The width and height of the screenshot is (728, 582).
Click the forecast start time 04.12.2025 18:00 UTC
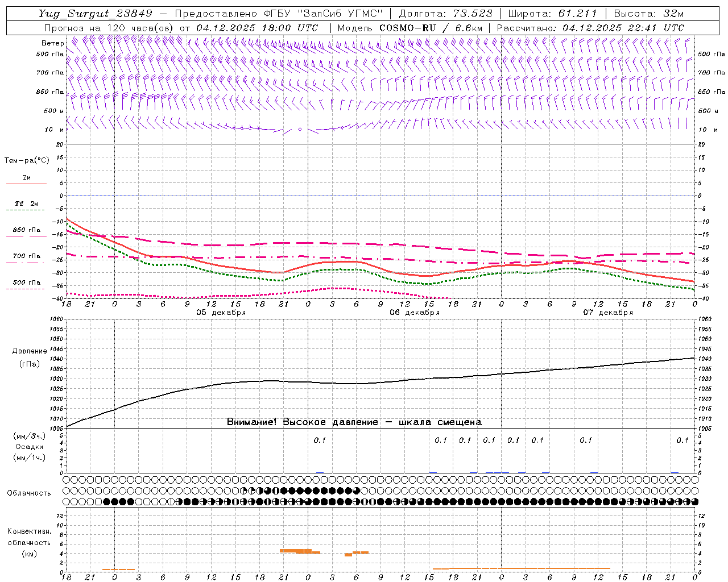pos(257,28)
